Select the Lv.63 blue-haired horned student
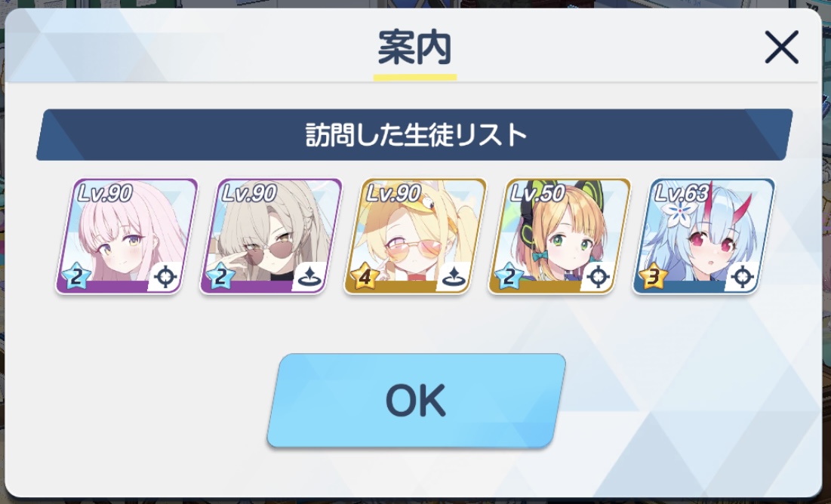The image size is (831, 504). click(703, 236)
